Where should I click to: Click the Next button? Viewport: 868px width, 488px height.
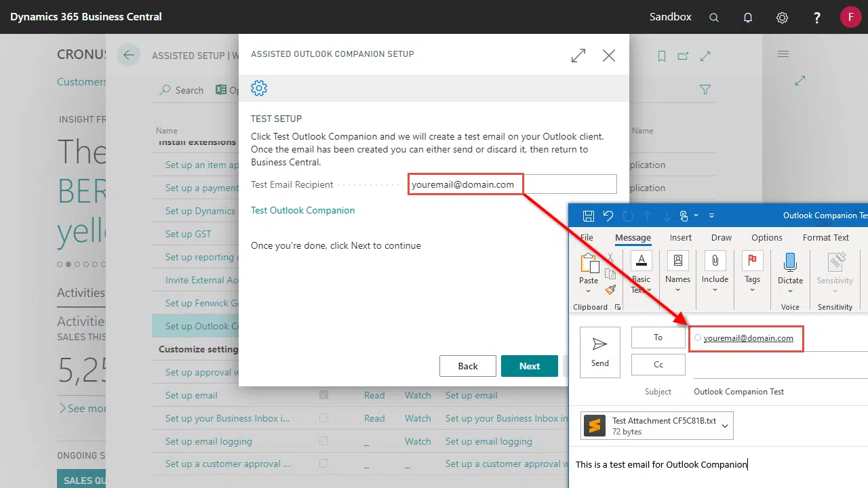(529, 366)
